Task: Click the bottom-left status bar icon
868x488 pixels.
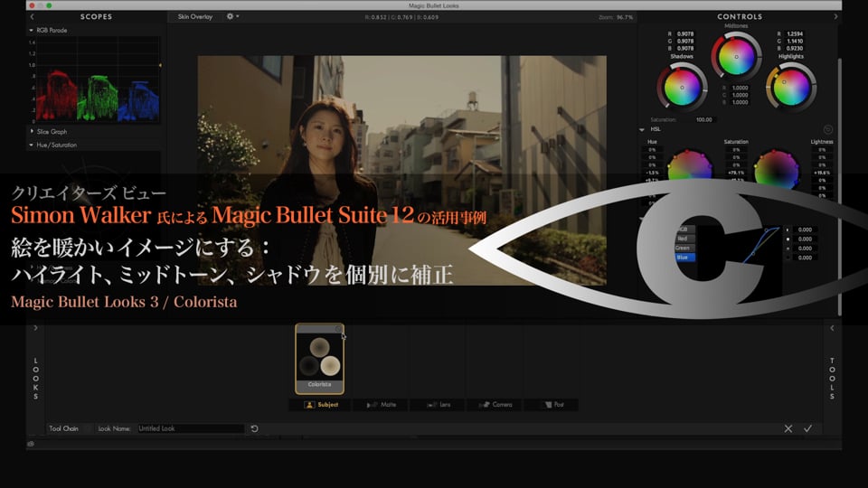Action: 31,444
